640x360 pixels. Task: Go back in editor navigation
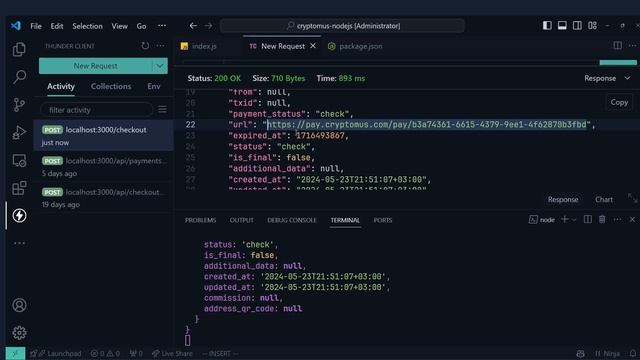tap(193, 26)
